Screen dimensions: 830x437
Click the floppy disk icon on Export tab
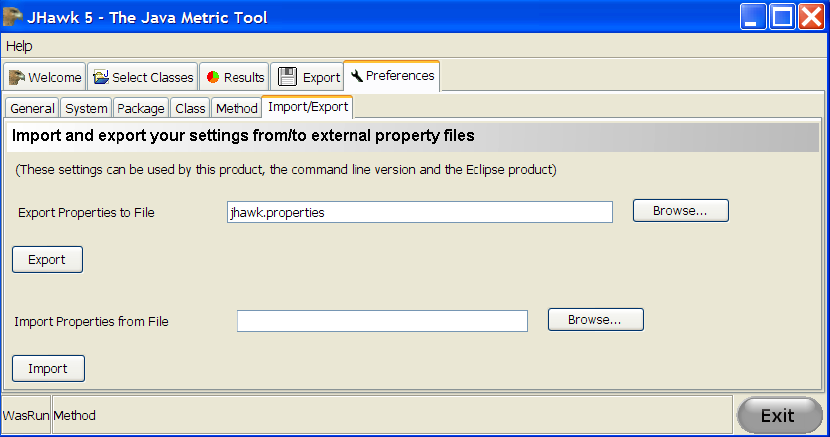(287, 77)
